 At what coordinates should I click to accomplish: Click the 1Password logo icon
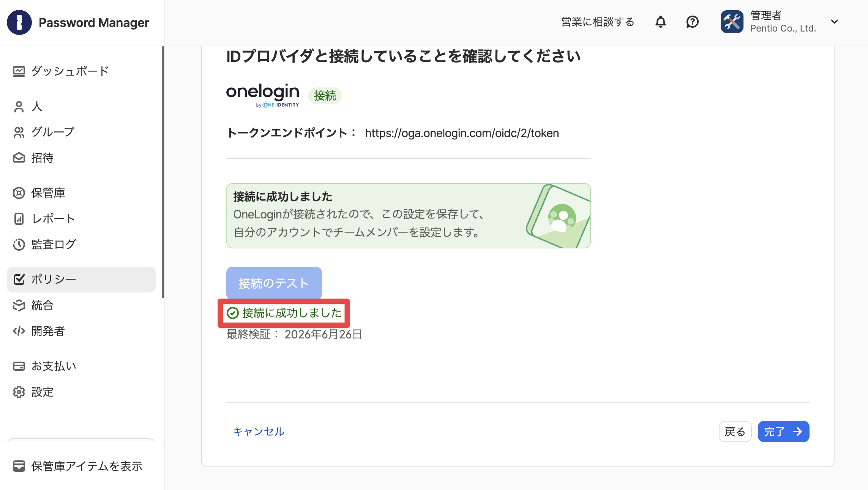point(19,22)
